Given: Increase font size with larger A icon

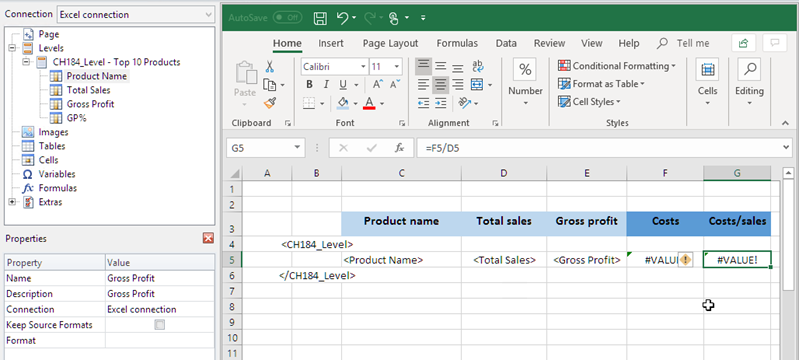Looking at the screenshot, I should pos(378,85).
